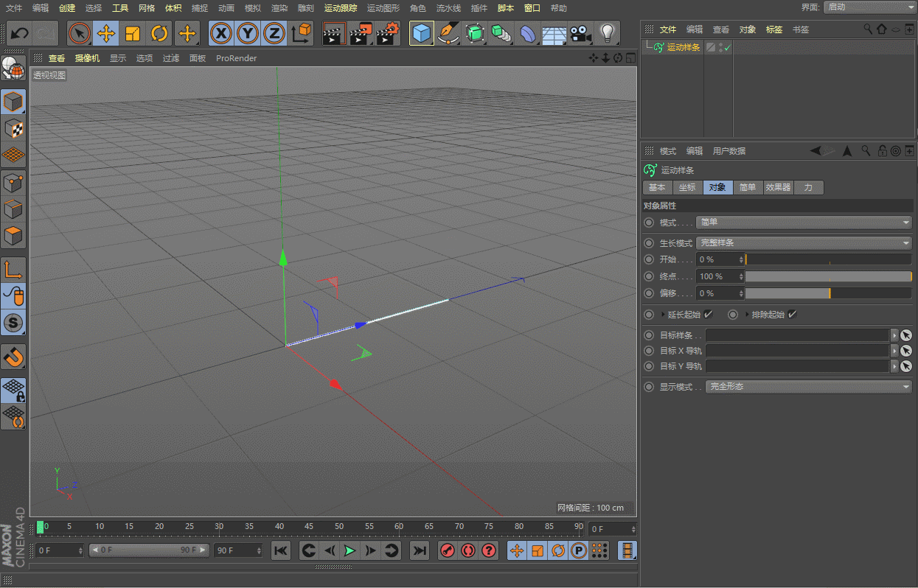918x588 pixels.
Task: Go to start of animation
Action: pos(281,550)
